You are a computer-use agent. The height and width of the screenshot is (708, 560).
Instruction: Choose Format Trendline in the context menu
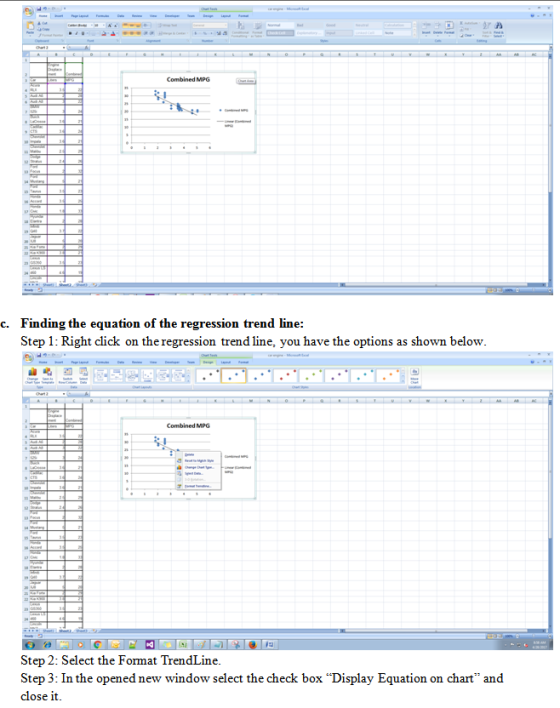(198, 486)
